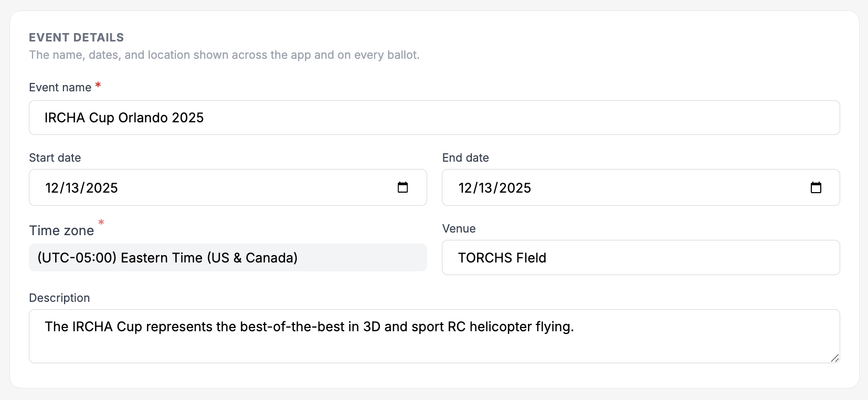Select the month segment of End date
This screenshot has width=868, height=400.
point(465,188)
